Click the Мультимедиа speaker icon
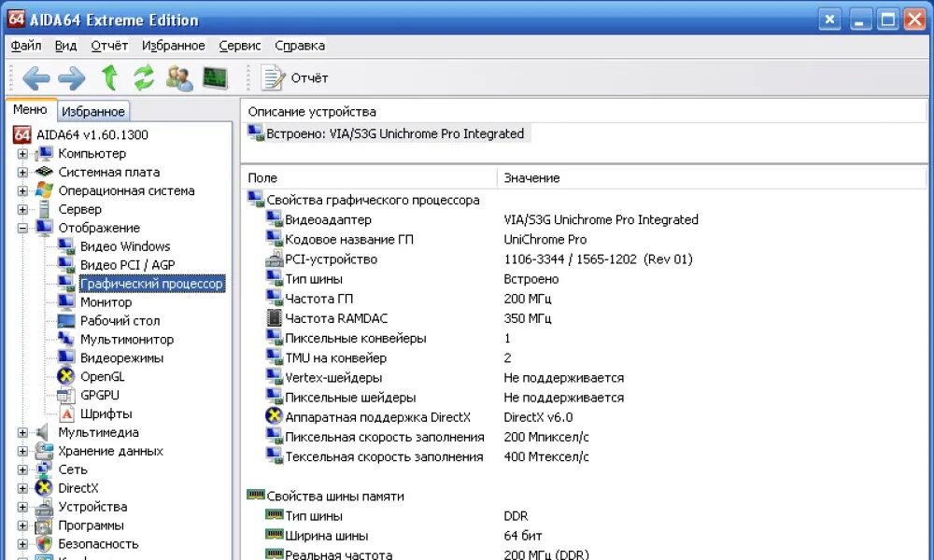 [42, 433]
